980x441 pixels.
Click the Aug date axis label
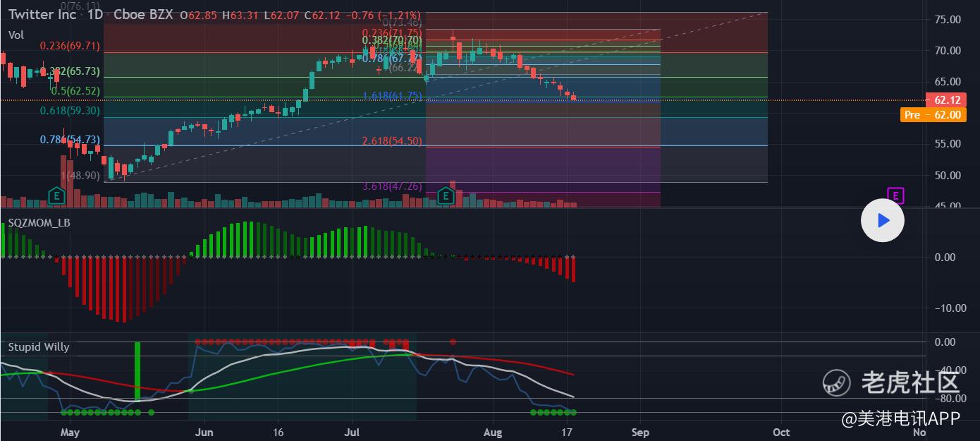(x=494, y=432)
